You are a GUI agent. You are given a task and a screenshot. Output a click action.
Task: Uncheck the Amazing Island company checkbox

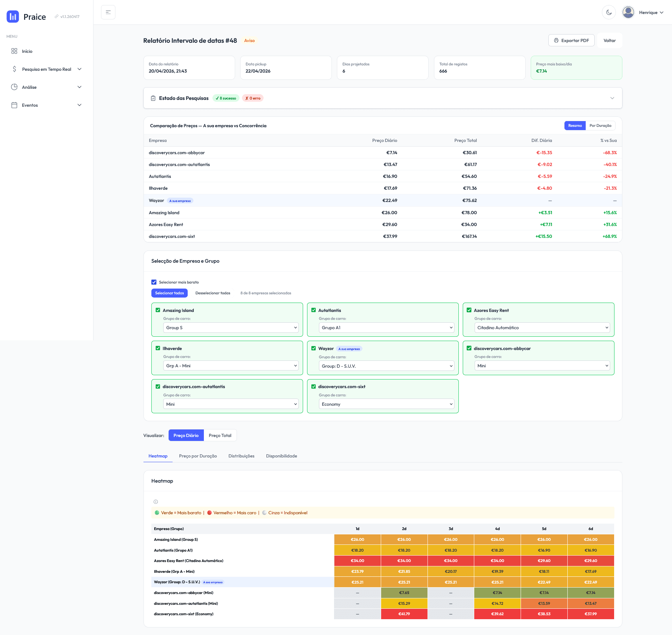pos(158,310)
